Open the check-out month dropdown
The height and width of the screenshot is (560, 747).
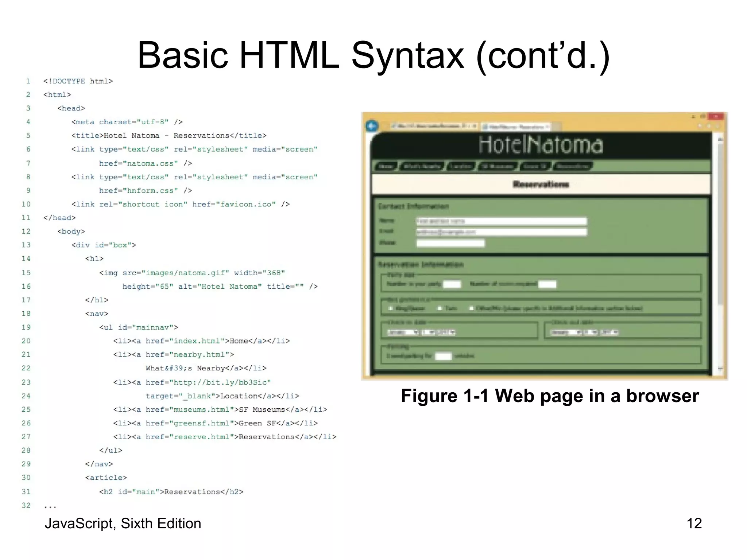click(566, 332)
